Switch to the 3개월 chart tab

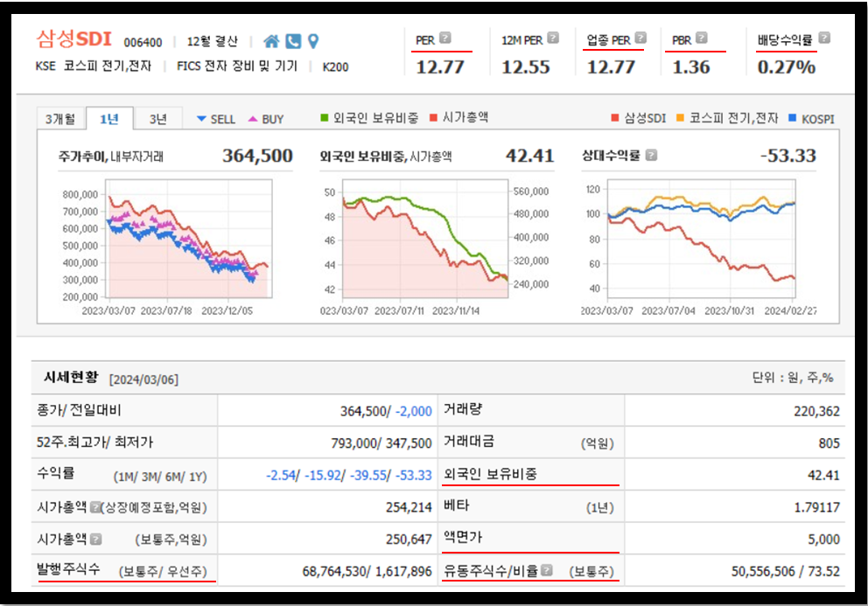click(61, 118)
